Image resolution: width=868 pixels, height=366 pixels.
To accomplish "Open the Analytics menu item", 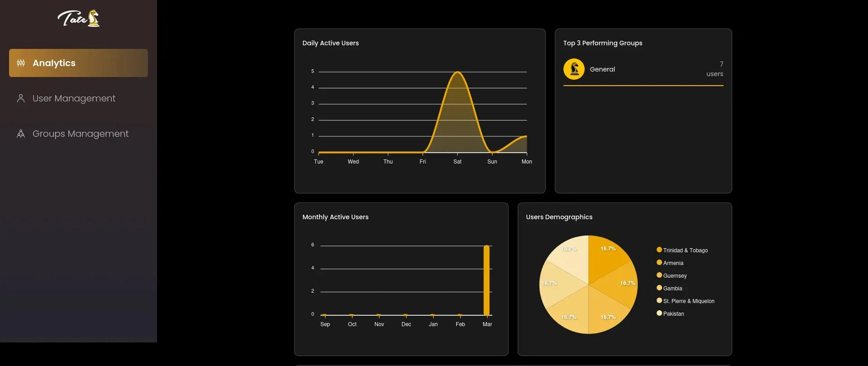I will tap(78, 63).
